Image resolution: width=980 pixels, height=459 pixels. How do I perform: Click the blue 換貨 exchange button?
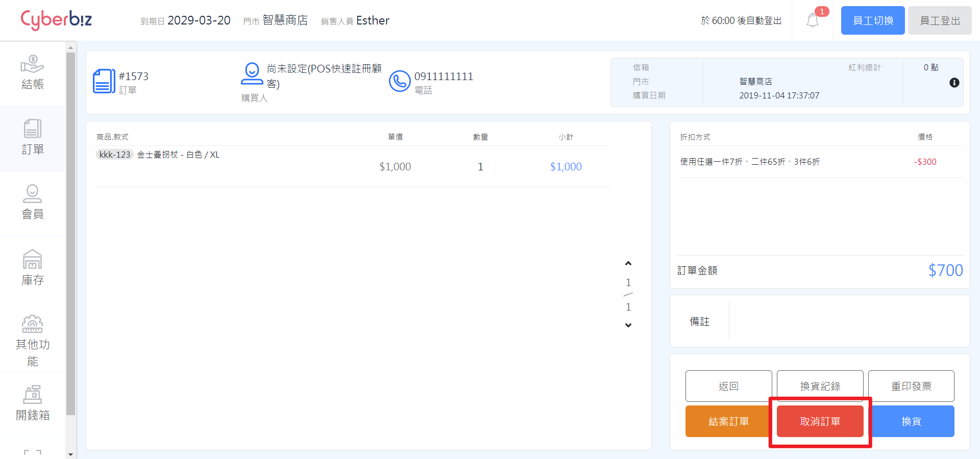point(911,421)
